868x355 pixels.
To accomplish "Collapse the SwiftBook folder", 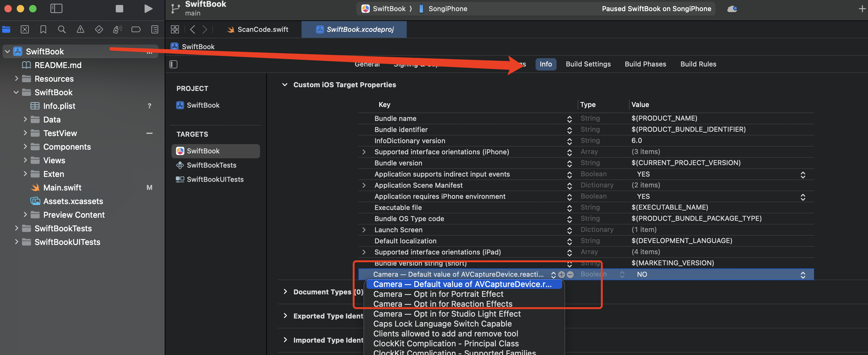I will point(16,92).
